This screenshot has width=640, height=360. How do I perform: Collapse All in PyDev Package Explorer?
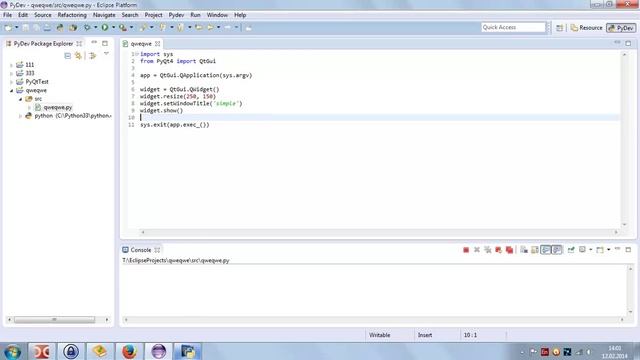point(68,56)
